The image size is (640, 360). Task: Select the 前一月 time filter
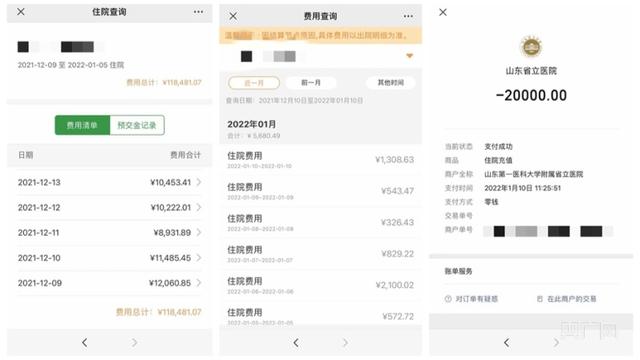pyautogui.click(x=311, y=83)
